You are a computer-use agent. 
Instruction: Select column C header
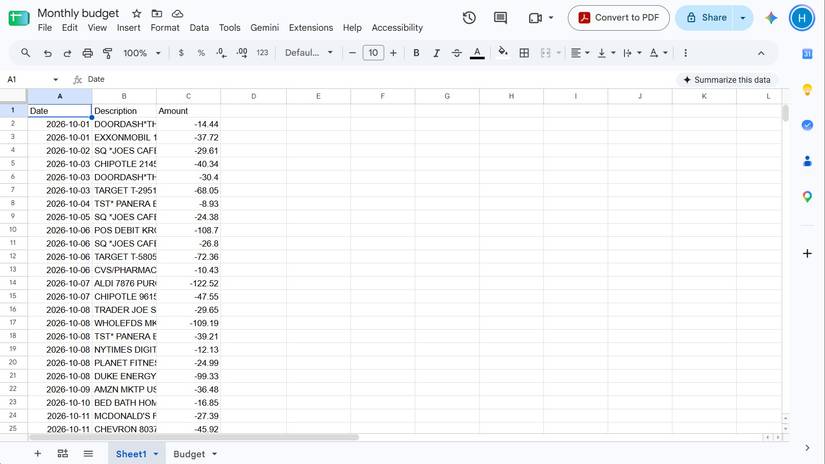tap(188, 96)
